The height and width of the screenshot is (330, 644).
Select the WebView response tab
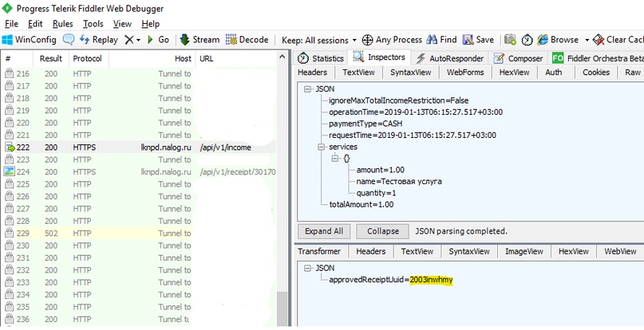[620, 251]
